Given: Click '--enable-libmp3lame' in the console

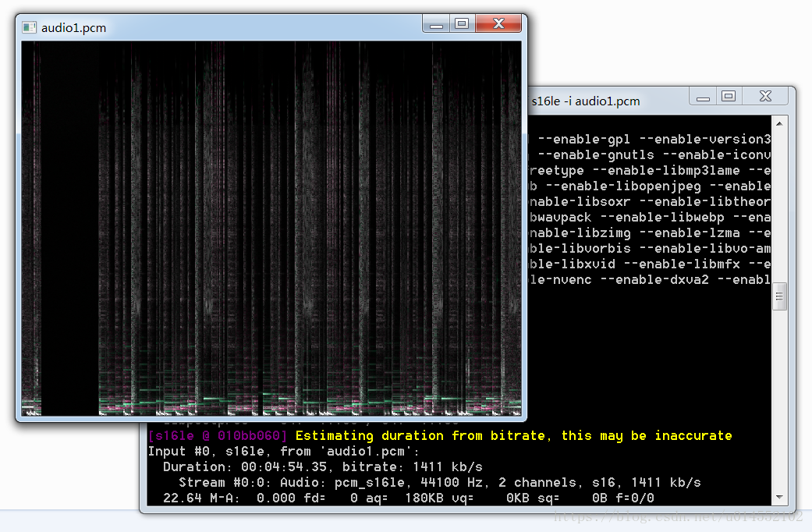Looking at the screenshot, I should coord(666,170).
